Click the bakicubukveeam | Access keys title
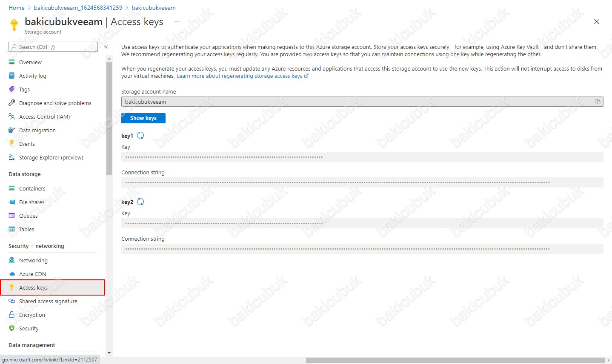Image resolution: width=612 pixels, height=364 pixels. 94,22
